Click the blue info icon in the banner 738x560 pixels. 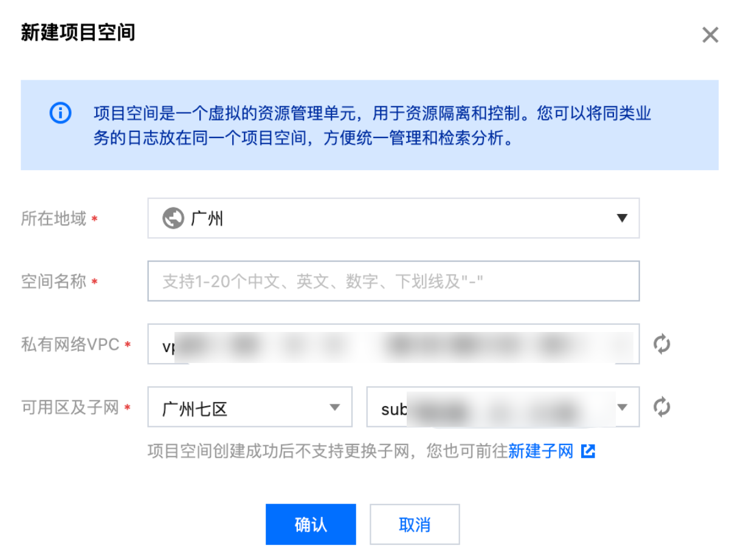click(x=60, y=113)
